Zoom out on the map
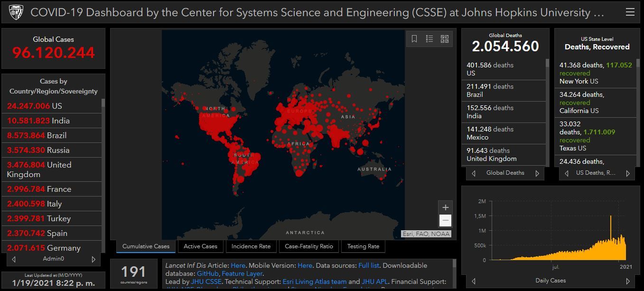Screen dimensions: 644x291 445,220
